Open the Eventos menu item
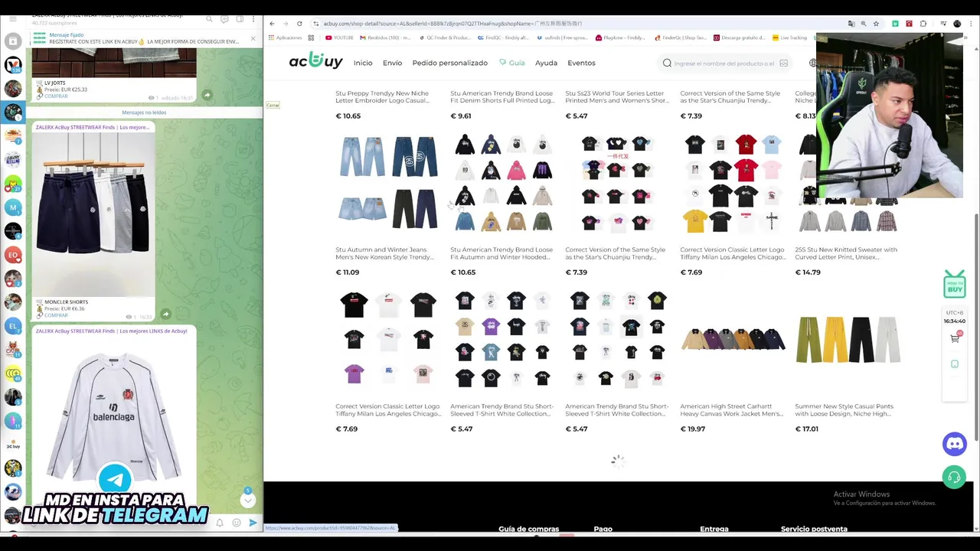This screenshot has width=980, height=551. click(581, 63)
